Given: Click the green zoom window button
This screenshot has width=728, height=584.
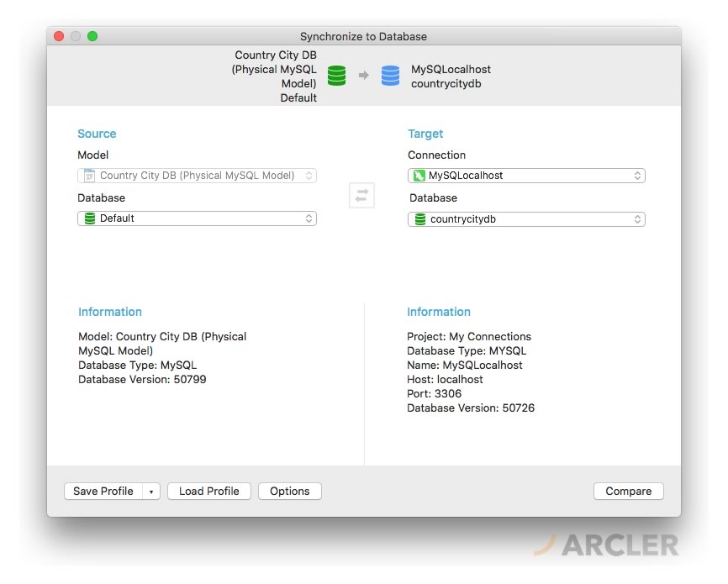Looking at the screenshot, I should tap(92, 36).
